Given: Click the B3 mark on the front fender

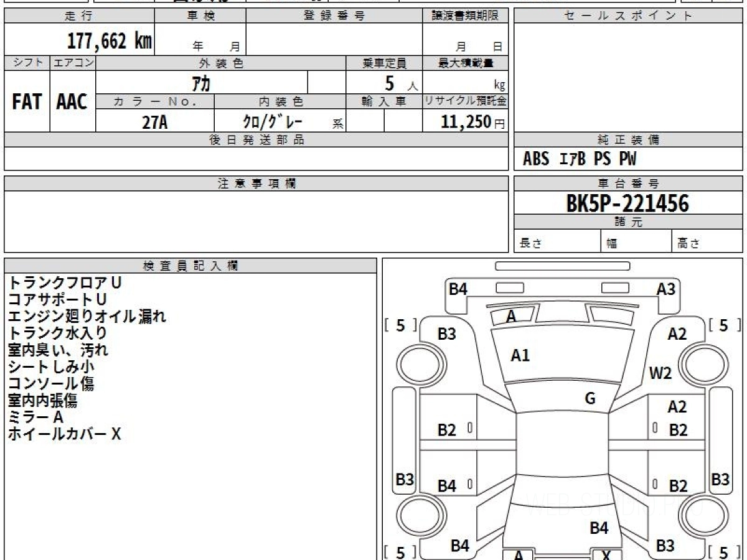Looking at the screenshot, I should 446,334.
